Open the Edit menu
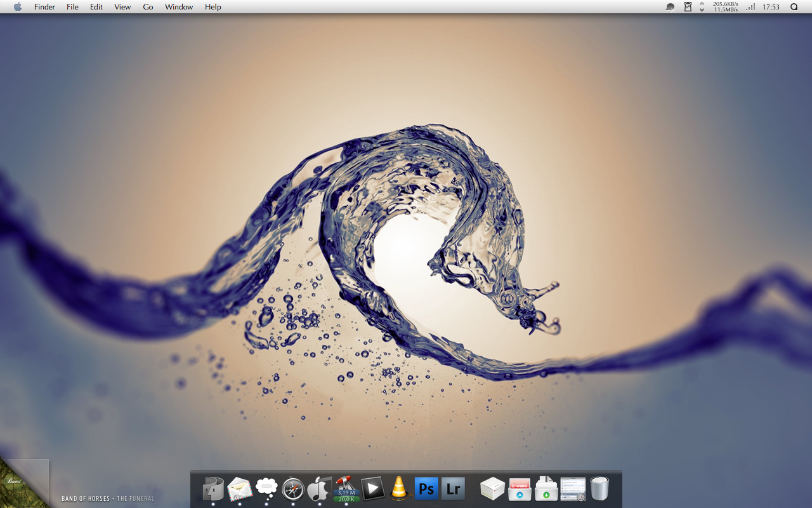 [x=96, y=7]
